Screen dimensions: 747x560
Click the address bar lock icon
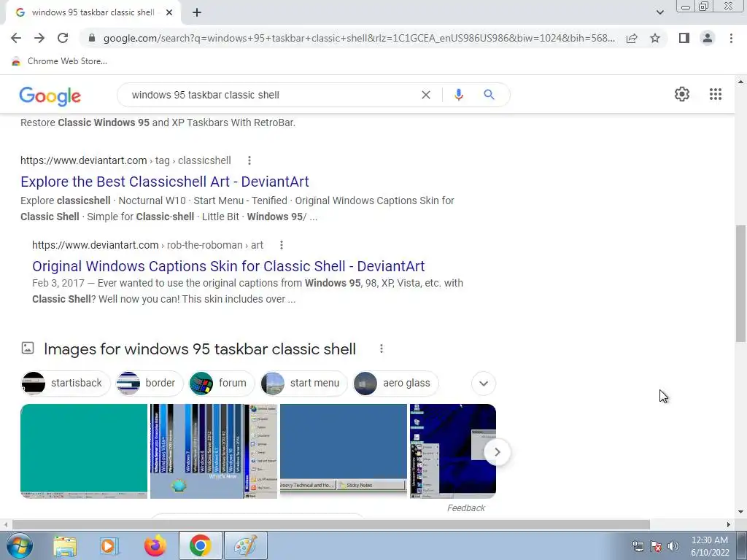click(92, 38)
